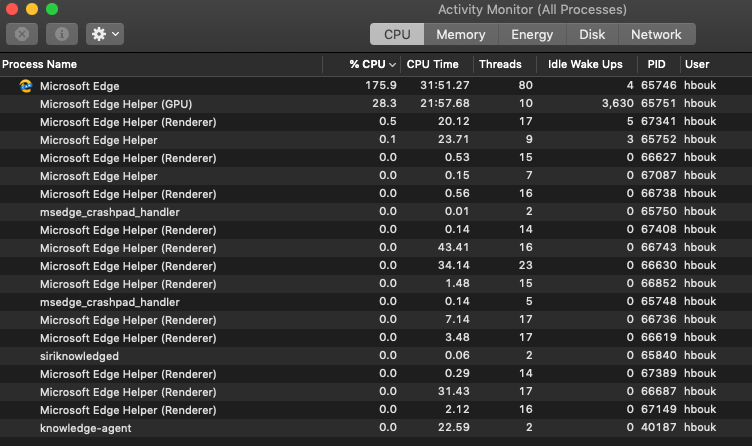Viewport: 752px width, 446px height.
Task: Click the 28.3 % CPU value
Action: tap(385, 104)
